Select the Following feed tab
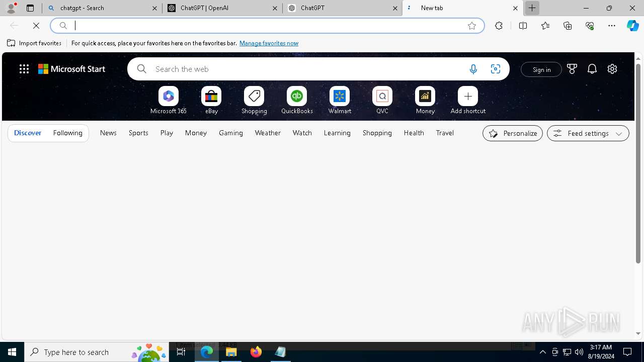This screenshot has height=362, width=644. pos(67,133)
